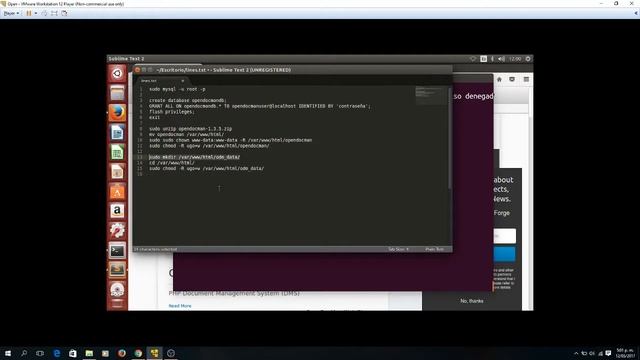
Task: Open Files manager in Ubuntu launcher
Action: pos(117,93)
